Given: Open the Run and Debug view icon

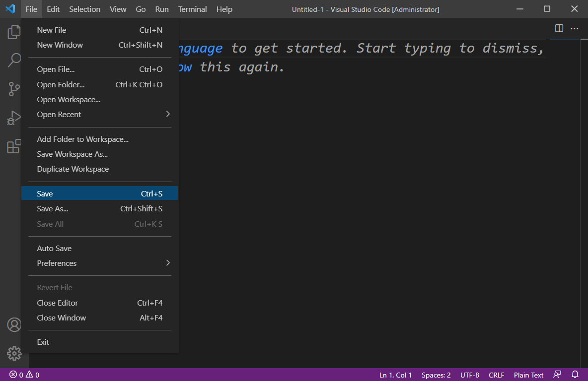Looking at the screenshot, I should [x=14, y=118].
